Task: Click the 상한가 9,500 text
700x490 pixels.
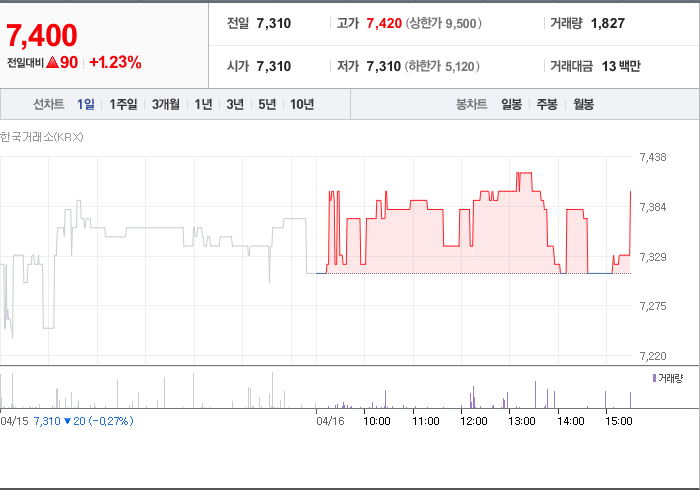Action: click(x=444, y=23)
